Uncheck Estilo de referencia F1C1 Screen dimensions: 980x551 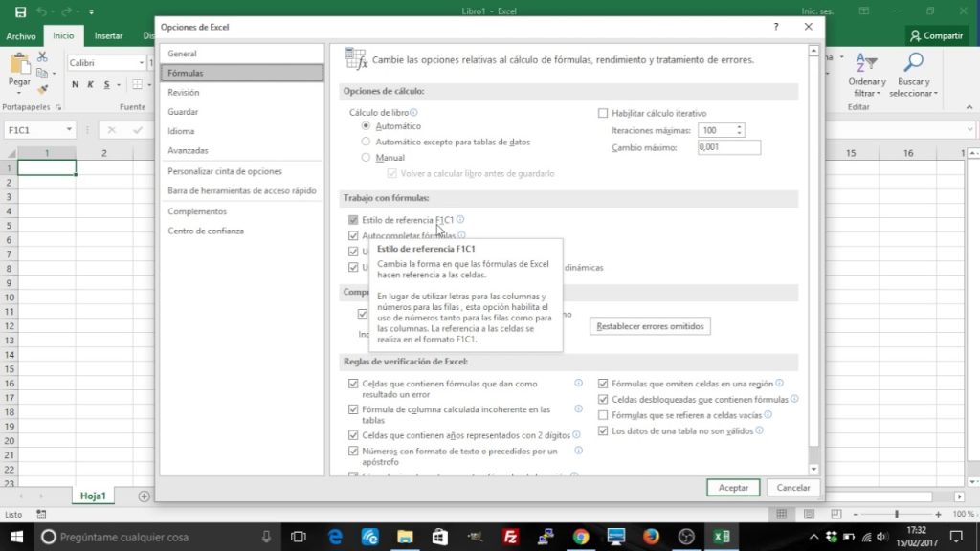[x=354, y=219]
